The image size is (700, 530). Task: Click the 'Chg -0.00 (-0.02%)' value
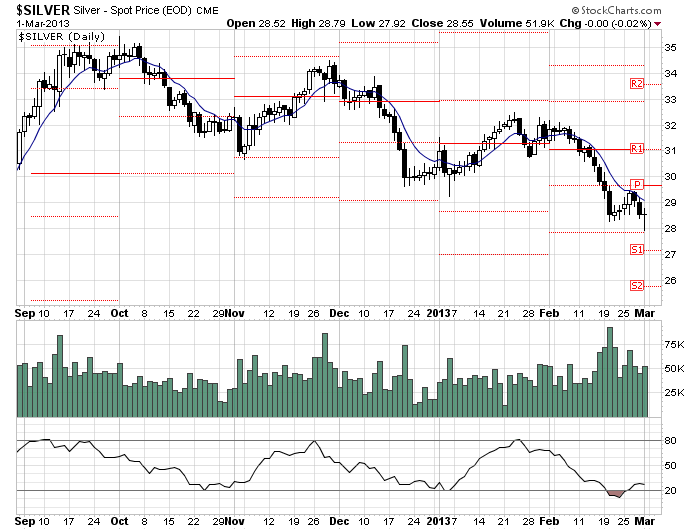tap(605, 23)
